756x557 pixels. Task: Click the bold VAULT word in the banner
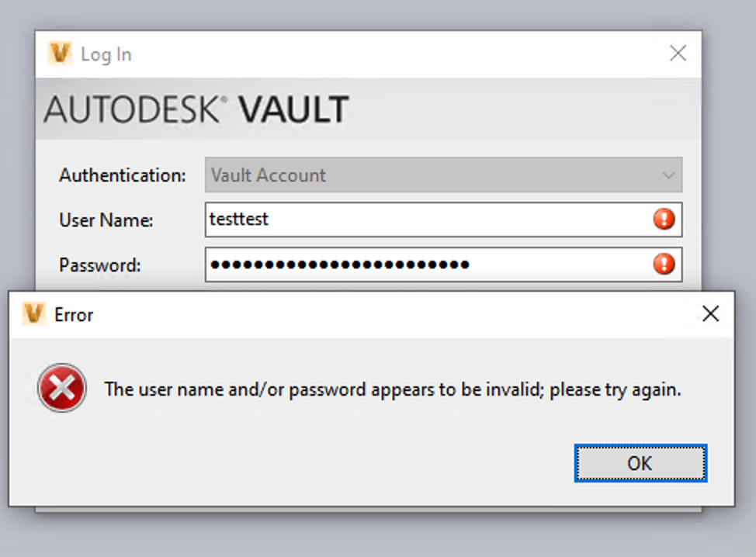click(x=293, y=110)
